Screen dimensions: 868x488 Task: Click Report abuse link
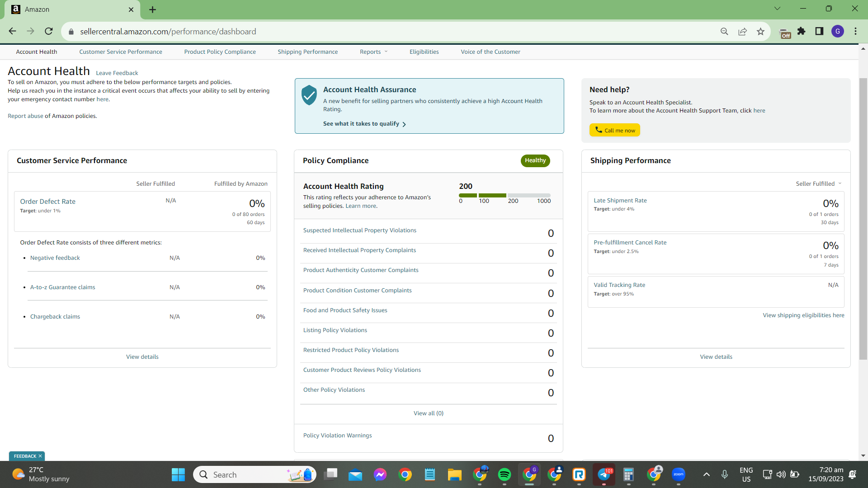(x=25, y=116)
